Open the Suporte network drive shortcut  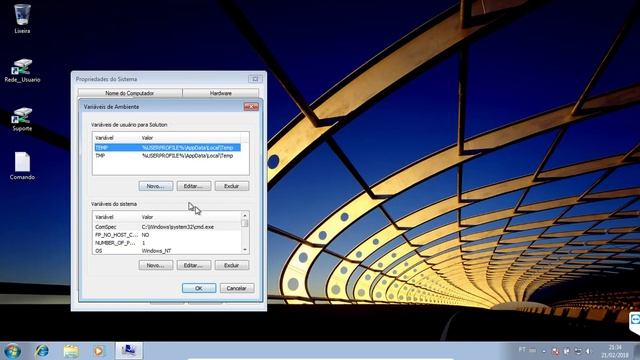click(x=22, y=119)
